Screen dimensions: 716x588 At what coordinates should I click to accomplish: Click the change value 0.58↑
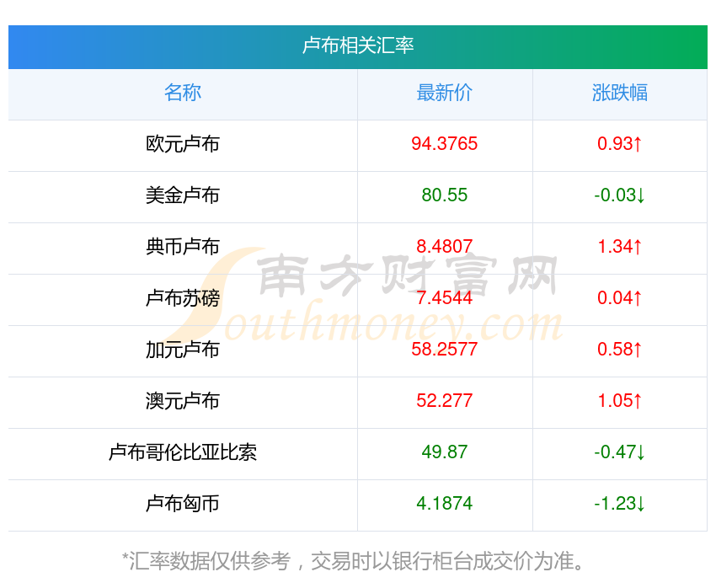click(x=620, y=350)
